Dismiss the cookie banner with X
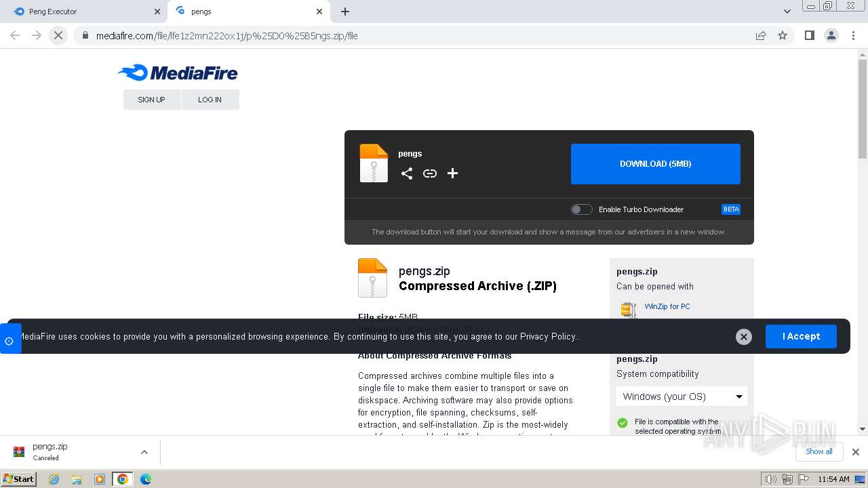This screenshot has width=868, height=488. pos(744,337)
